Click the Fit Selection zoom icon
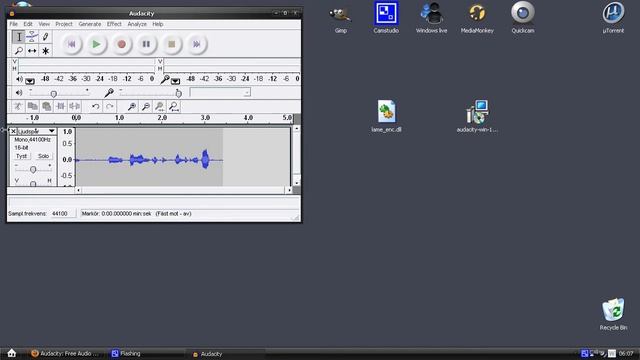This screenshot has width=640, height=360. [x=160, y=107]
